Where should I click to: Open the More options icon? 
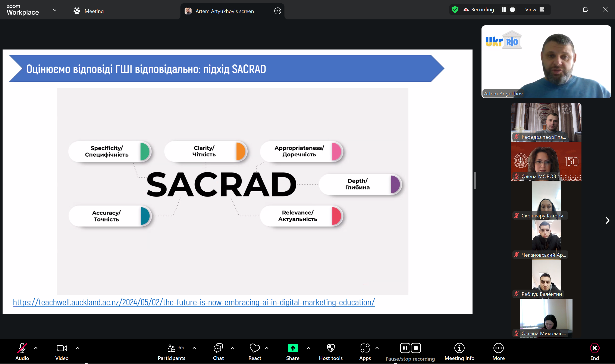tap(498, 348)
